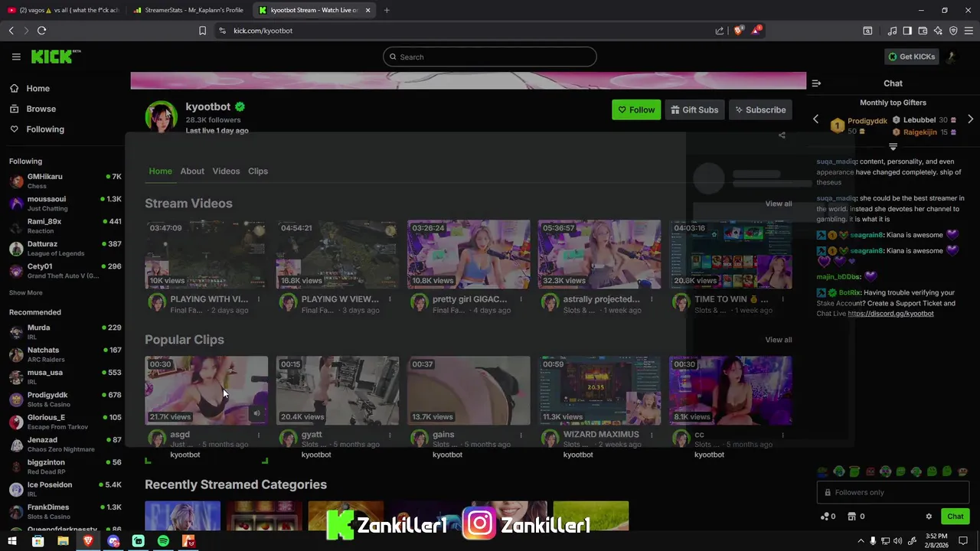Click the green Chat send button
This screenshot has width=980, height=551.
[x=955, y=517]
